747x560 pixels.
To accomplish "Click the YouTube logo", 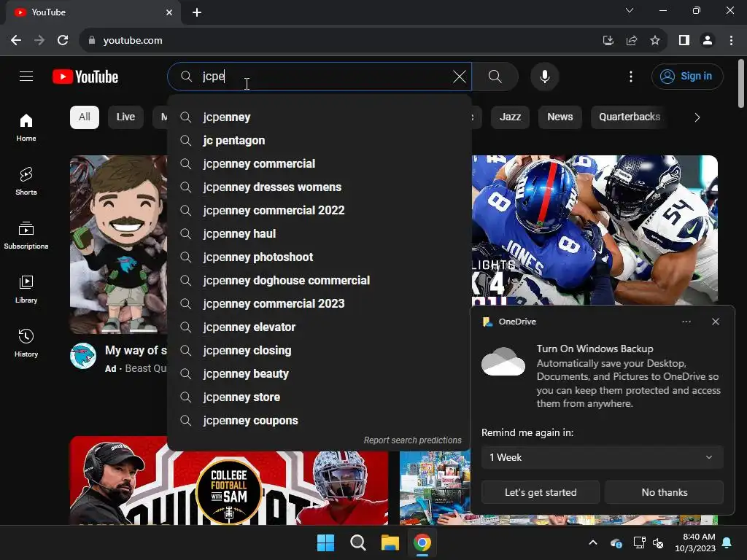I will 85,77.
